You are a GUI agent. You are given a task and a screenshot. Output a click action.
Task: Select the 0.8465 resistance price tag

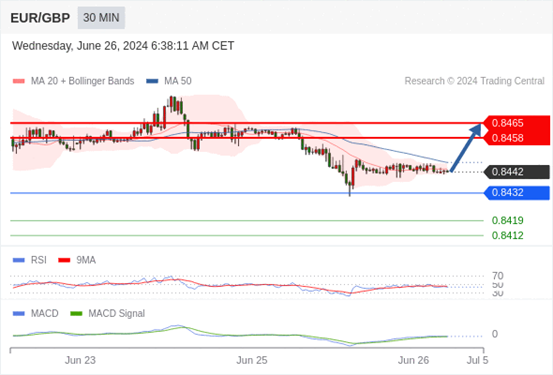tap(516, 123)
